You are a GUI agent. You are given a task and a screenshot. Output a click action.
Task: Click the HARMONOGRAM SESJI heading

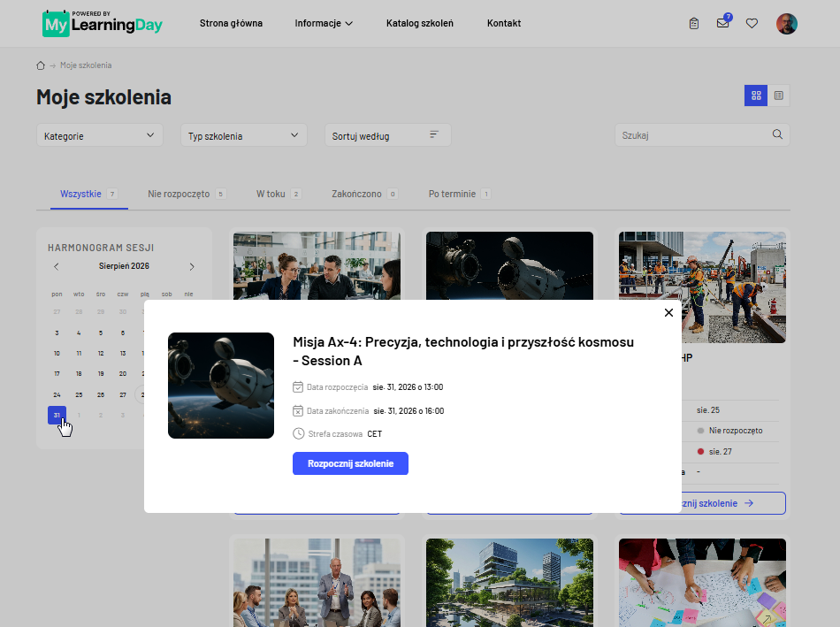pyautogui.click(x=101, y=248)
